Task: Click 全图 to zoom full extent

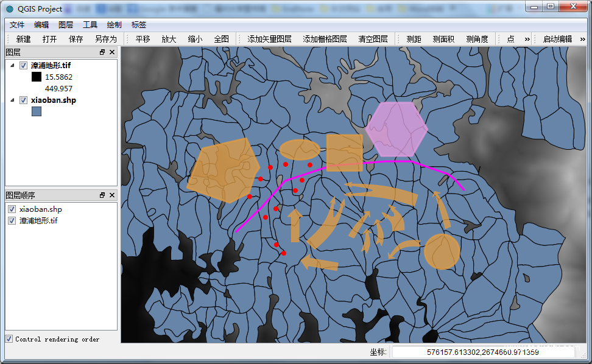Action: coord(221,39)
